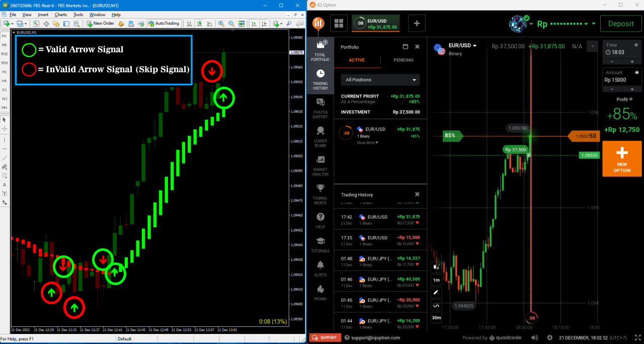Select the H1 timeframe in MetaTrader
Viewport: 644px width, 344px height.
5,72
